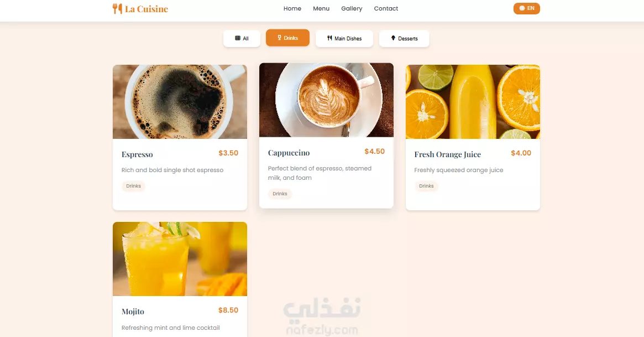Open the Gallery navigation link
Image resolution: width=644 pixels, height=337 pixels.
click(x=352, y=9)
